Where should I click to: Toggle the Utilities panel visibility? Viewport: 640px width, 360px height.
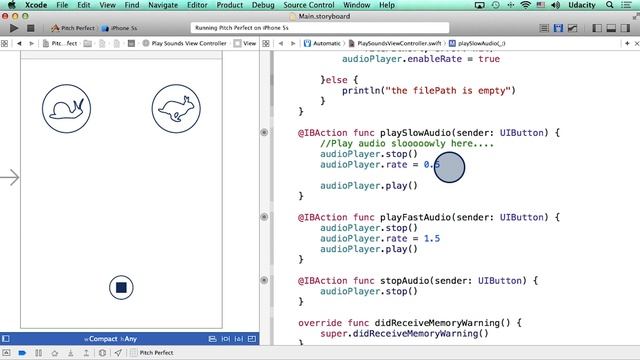coord(625,28)
